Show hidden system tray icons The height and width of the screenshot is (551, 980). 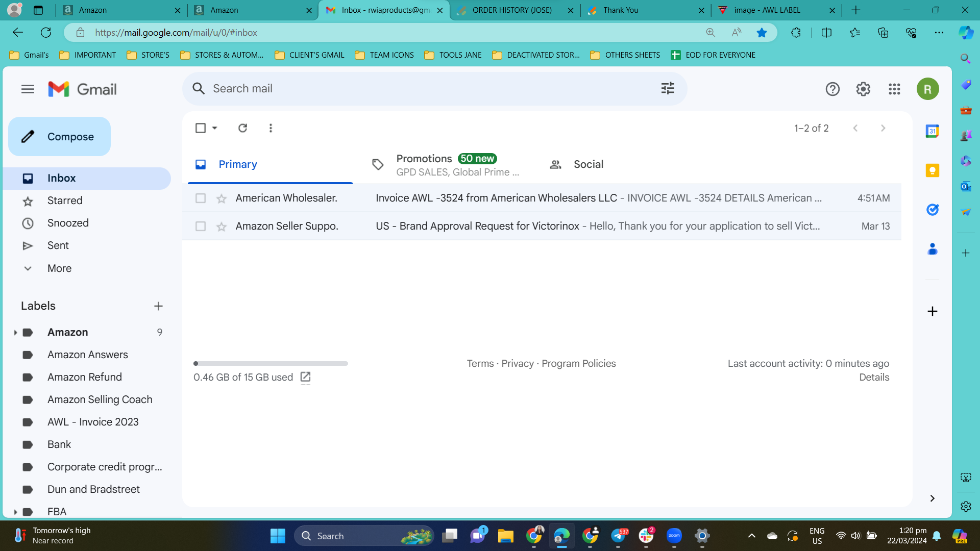click(x=751, y=536)
